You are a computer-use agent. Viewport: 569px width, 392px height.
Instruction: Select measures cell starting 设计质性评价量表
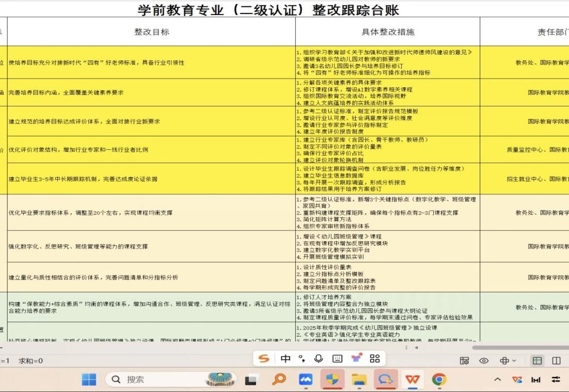click(x=388, y=277)
